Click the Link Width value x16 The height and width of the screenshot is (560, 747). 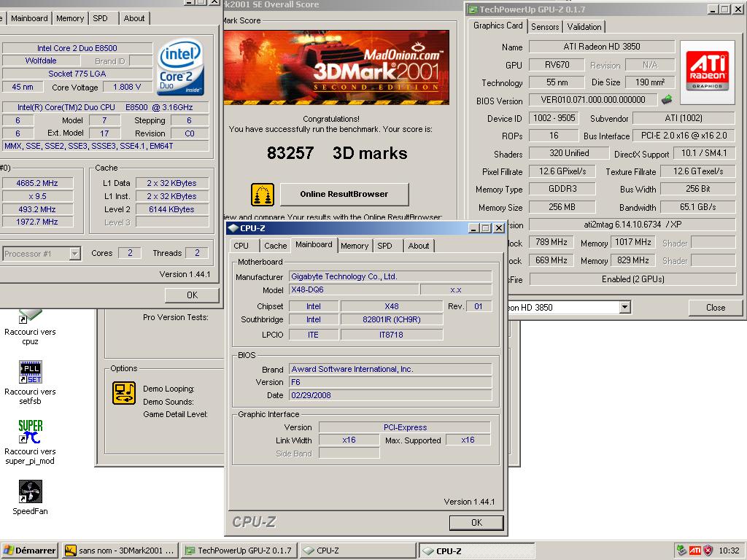(349, 440)
